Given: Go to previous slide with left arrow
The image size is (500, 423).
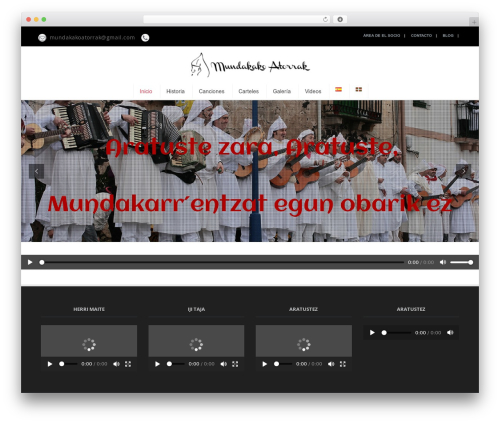Looking at the screenshot, I should click(36, 171).
